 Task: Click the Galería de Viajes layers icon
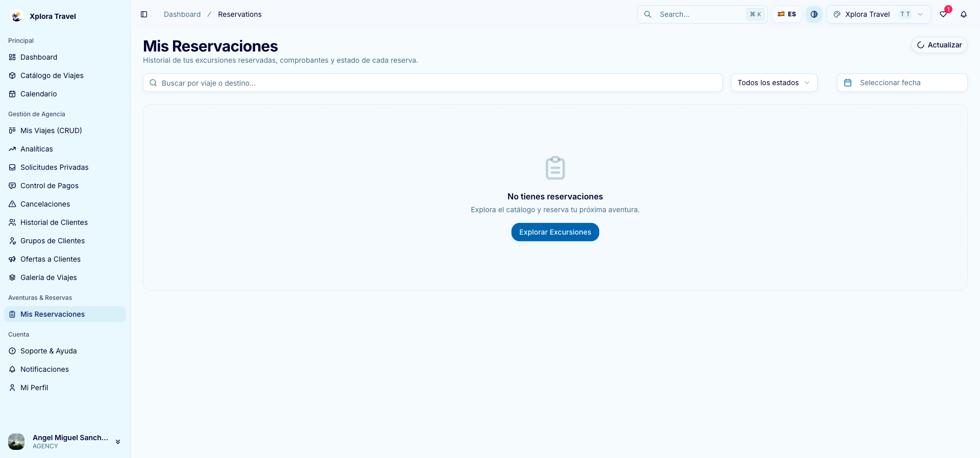coord(12,277)
